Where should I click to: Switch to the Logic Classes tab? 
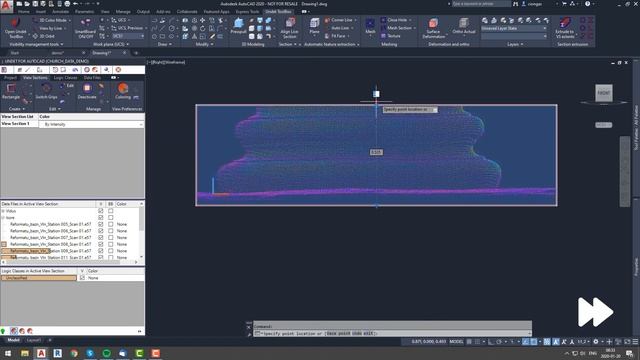(65, 78)
